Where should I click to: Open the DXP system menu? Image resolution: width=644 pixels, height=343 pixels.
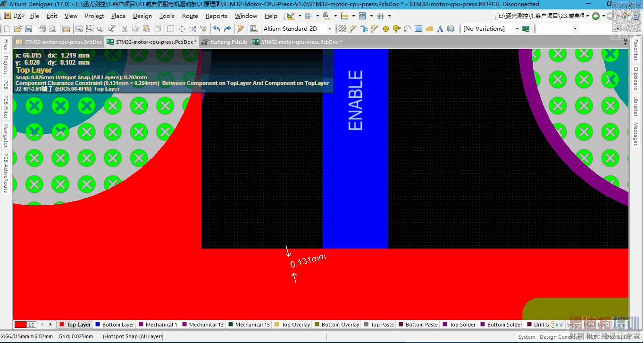(x=14, y=16)
